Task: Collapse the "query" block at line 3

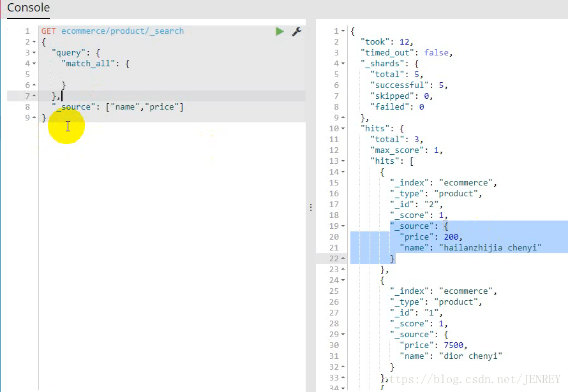Action: pos(34,53)
